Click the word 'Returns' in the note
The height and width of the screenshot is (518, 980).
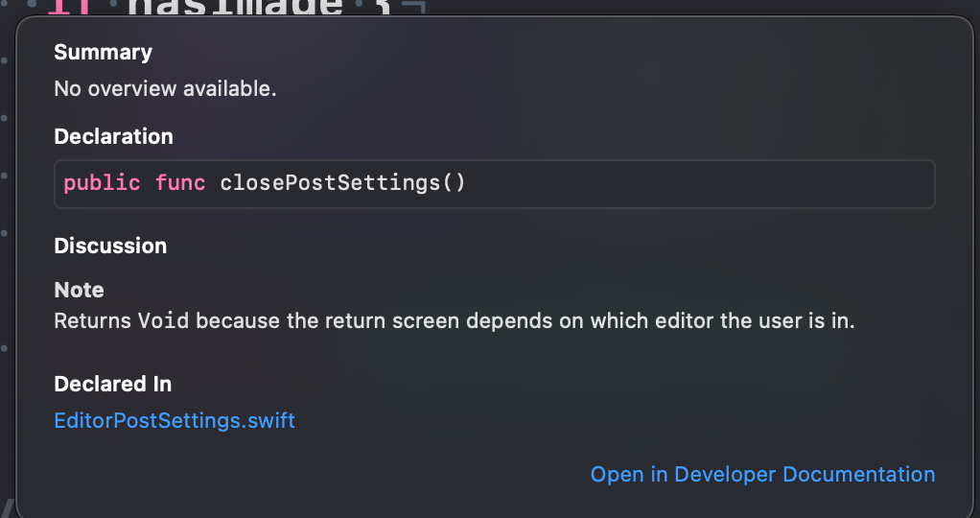tap(92, 320)
